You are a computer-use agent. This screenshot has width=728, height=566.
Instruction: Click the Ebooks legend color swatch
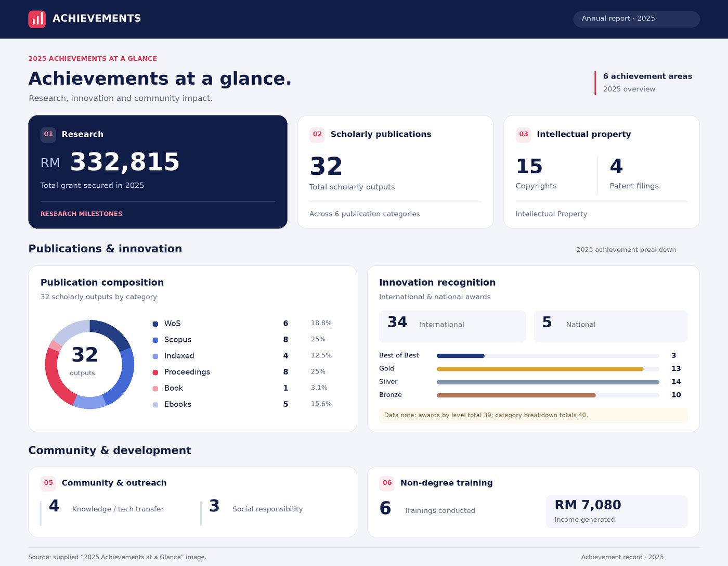pyautogui.click(x=155, y=404)
